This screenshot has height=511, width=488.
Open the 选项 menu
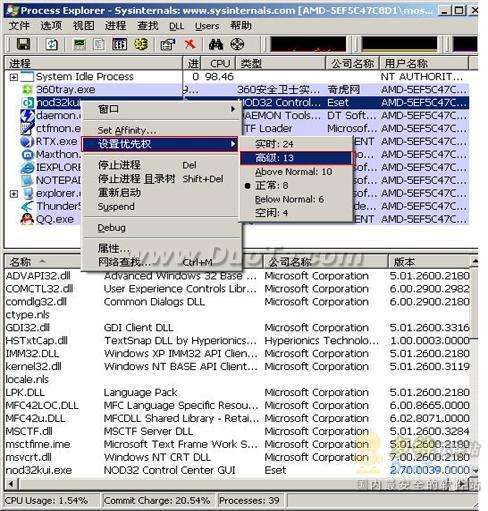[x=51, y=26]
